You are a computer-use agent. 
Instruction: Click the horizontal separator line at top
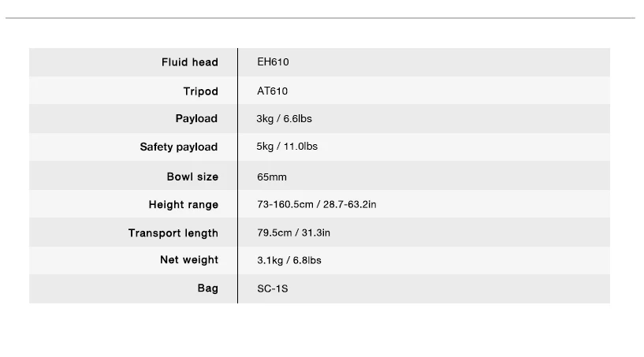(320, 18)
